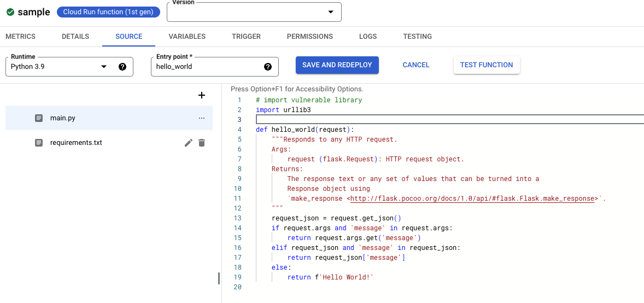Open the Runtime Python 3.9 dropdown
The width and height of the screenshot is (644, 303).
point(104,67)
